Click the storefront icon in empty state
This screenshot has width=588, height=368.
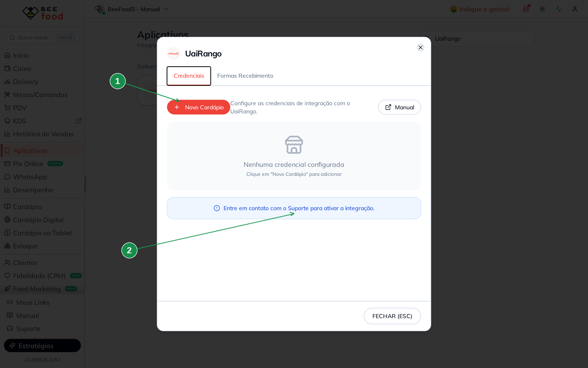pos(294,145)
